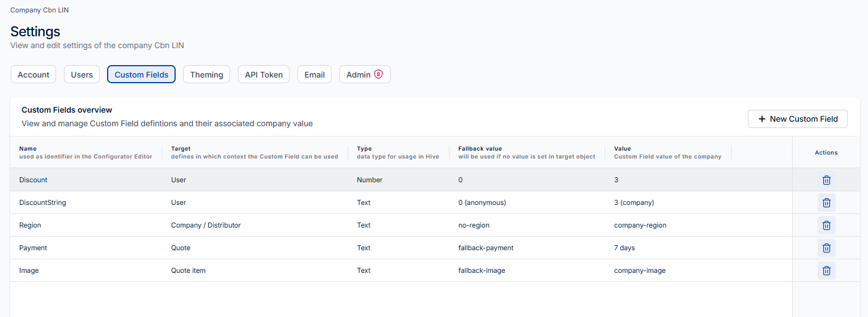Go to the Theming tab
The image size is (868, 317).
206,75
